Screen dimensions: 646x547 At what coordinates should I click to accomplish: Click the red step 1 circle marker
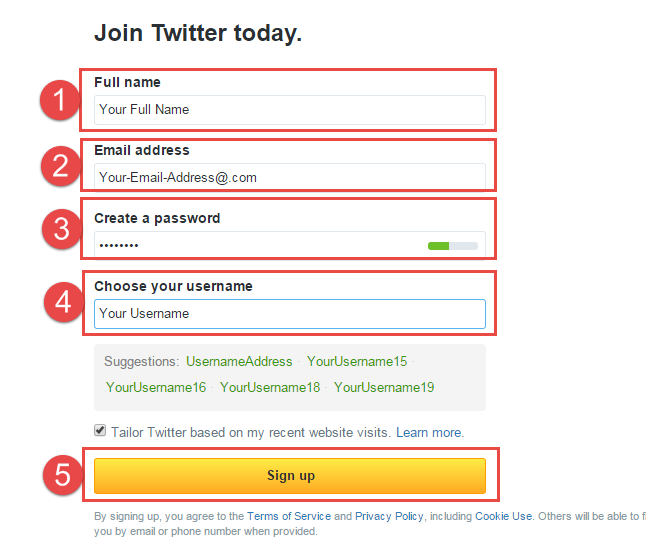[x=60, y=100]
